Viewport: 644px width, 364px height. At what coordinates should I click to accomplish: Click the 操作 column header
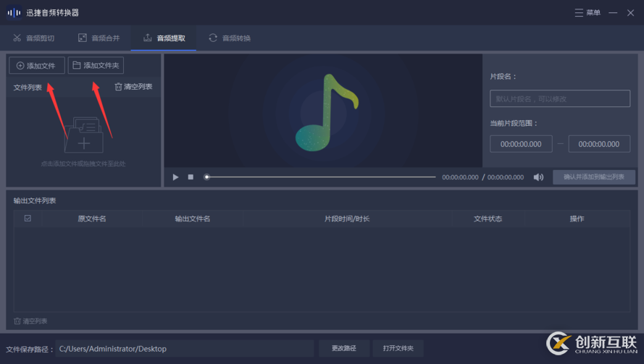[577, 219]
